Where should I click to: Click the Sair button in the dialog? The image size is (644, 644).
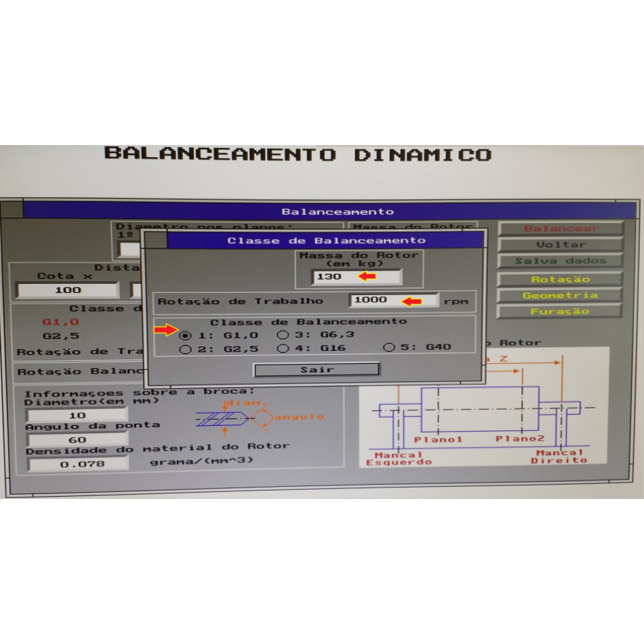pos(316,369)
